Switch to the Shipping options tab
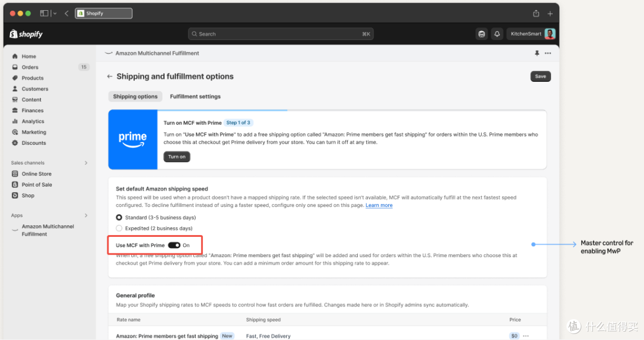Screen dimensions: 644x340 (135, 97)
